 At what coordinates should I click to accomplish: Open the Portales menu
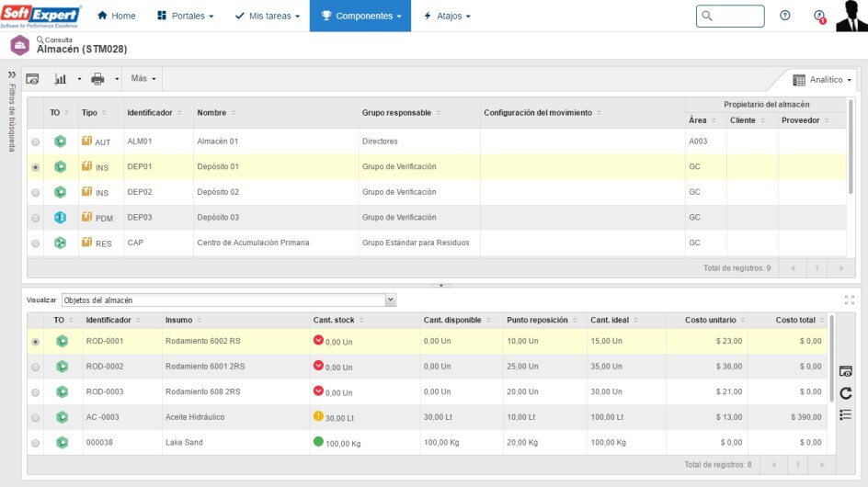click(185, 16)
